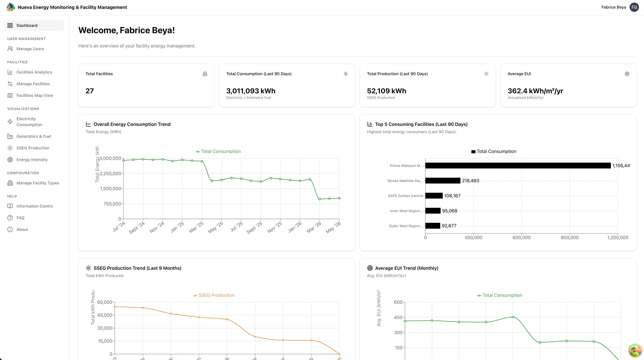The width and height of the screenshot is (644, 360).
Task: Click the palm tree floating icon
Action: [635, 350]
